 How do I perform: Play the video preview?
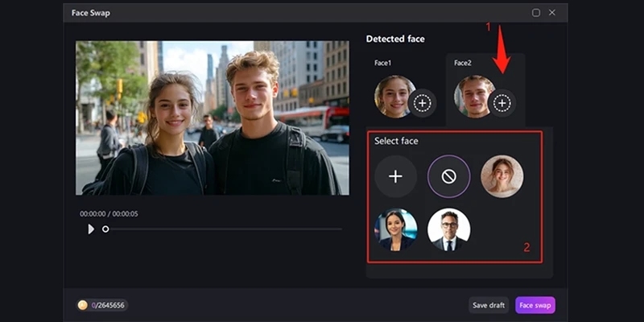[x=90, y=229]
